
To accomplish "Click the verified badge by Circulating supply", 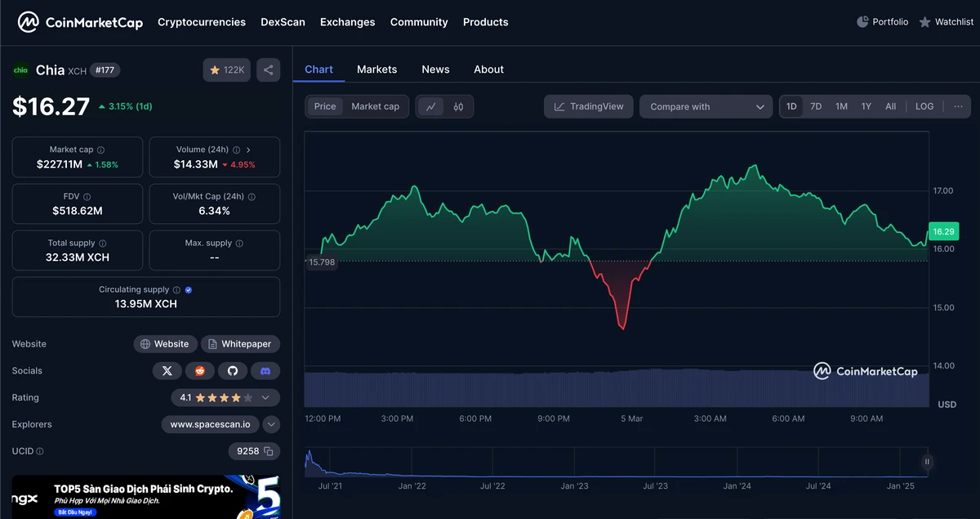I will coord(189,289).
